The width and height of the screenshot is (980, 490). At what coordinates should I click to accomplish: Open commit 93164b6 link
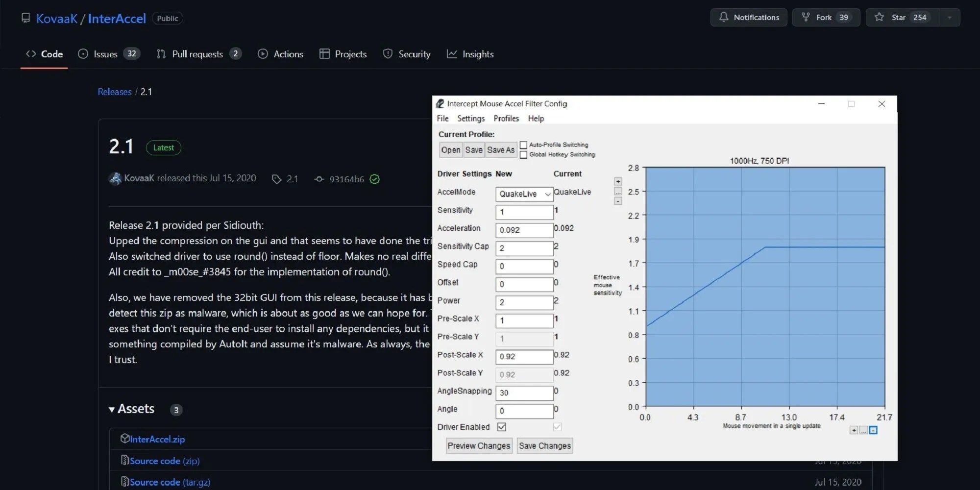[346, 179]
